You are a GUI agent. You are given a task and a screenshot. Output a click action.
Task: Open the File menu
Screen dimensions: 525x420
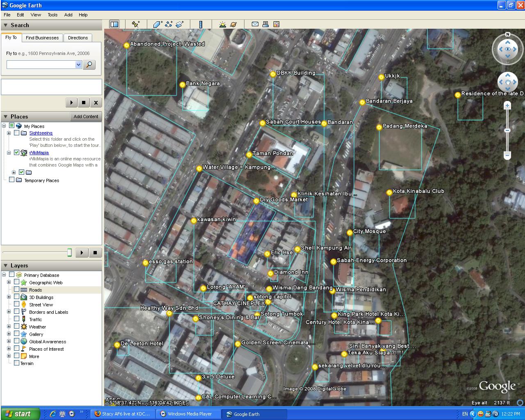[7, 15]
